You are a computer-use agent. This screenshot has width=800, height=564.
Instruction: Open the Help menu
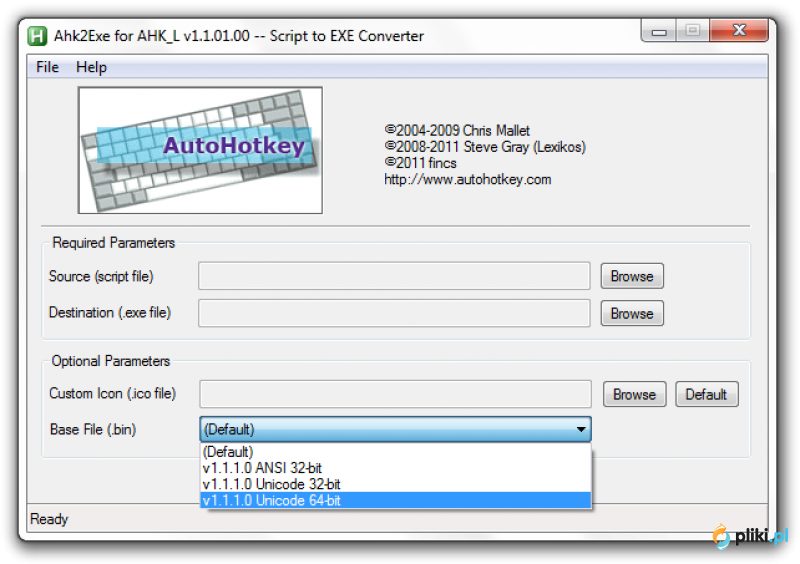pyautogui.click(x=91, y=67)
